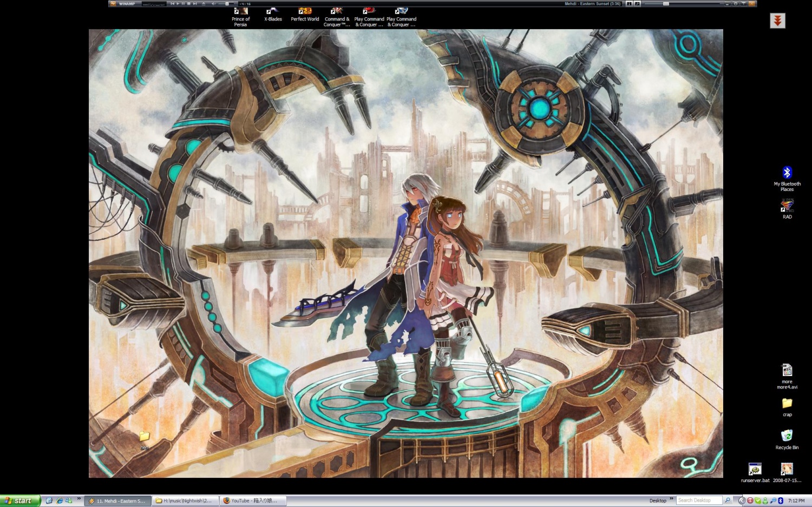The image size is (812, 507).
Task: Launch the X-Blades desktop shortcut
Action: (273, 15)
